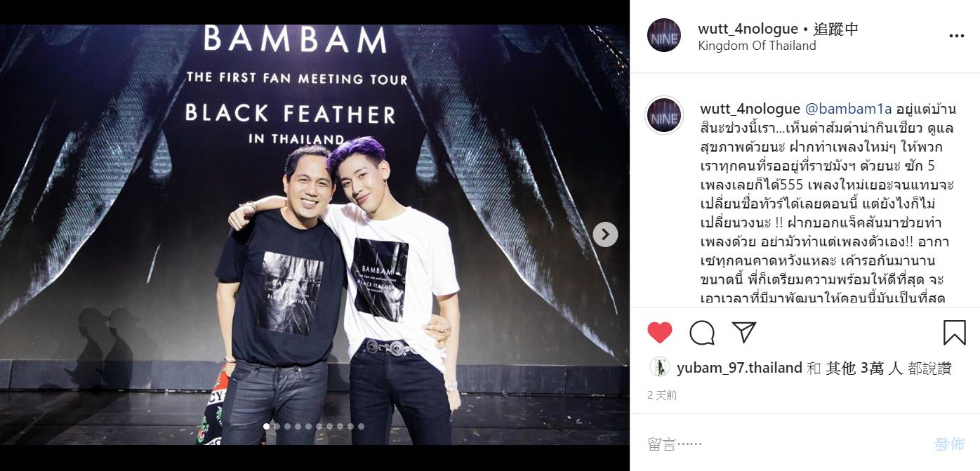Viewport: 980px width, 471px height.
Task: Click the 留言 comment input field
Action: pyautogui.click(x=783, y=444)
